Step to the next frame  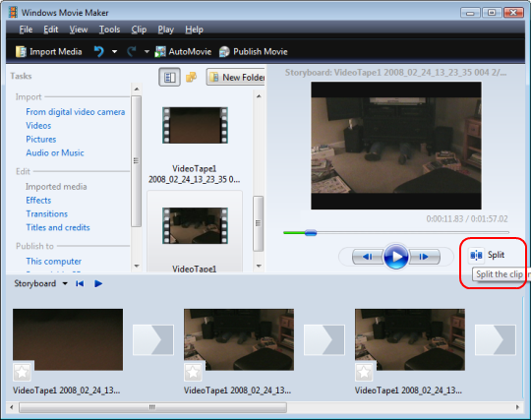425,257
